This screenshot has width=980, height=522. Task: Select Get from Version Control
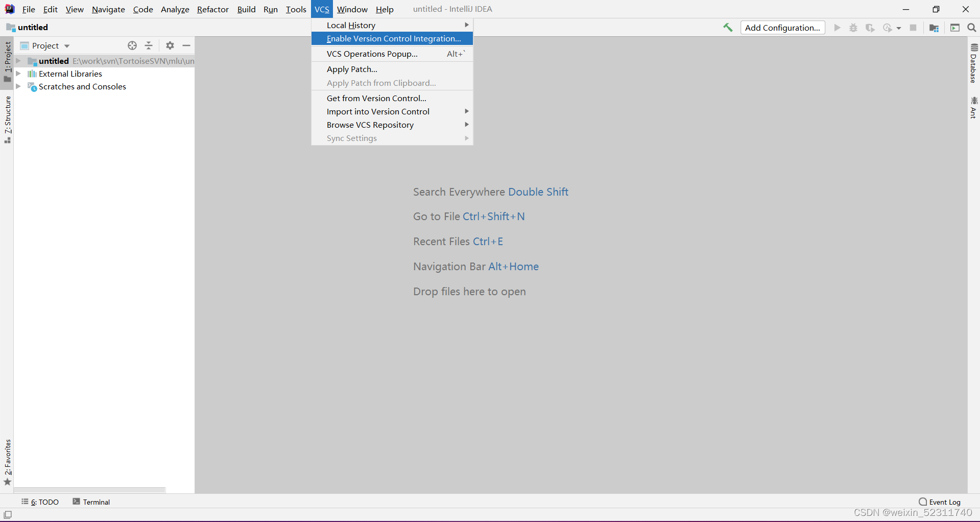coord(392,98)
